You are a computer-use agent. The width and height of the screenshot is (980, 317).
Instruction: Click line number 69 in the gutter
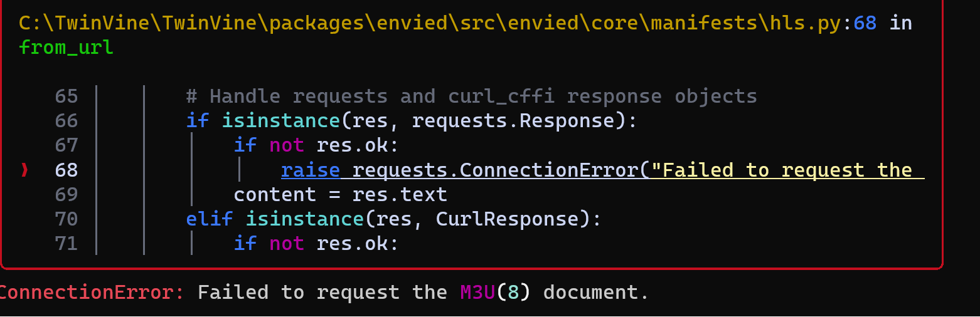pyautogui.click(x=67, y=194)
